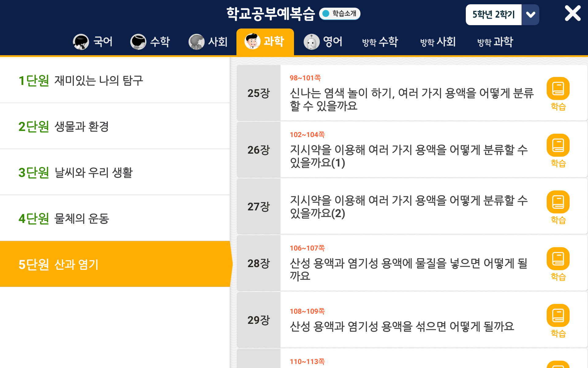
Task: Expand the 5학년 2학기 semester dropdown arrow
Action: tap(530, 15)
